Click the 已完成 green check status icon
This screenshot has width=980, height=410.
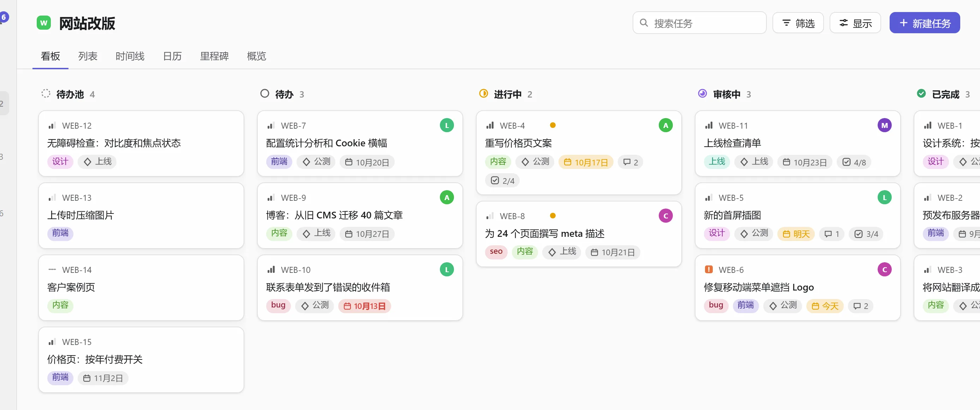pos(921,93)
